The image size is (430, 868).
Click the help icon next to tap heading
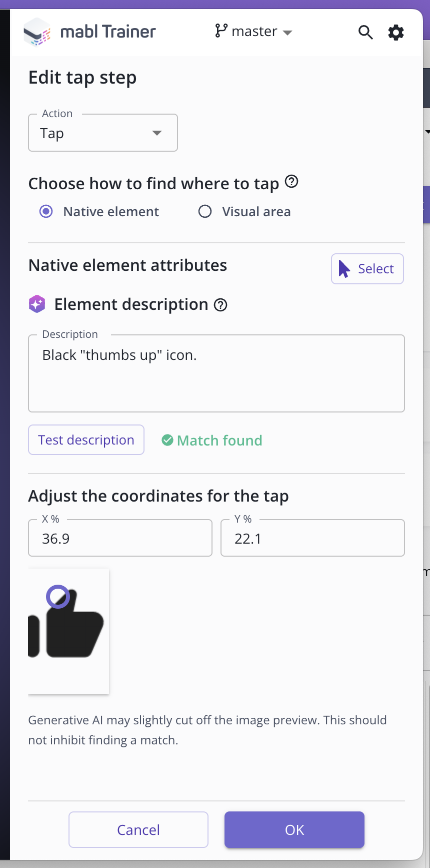[291, 182]
